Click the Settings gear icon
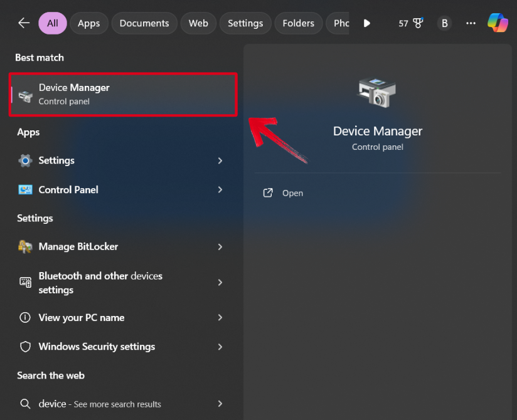Image resolution: width=517 pixels, height=420 pixels. (x=25, y=160)
